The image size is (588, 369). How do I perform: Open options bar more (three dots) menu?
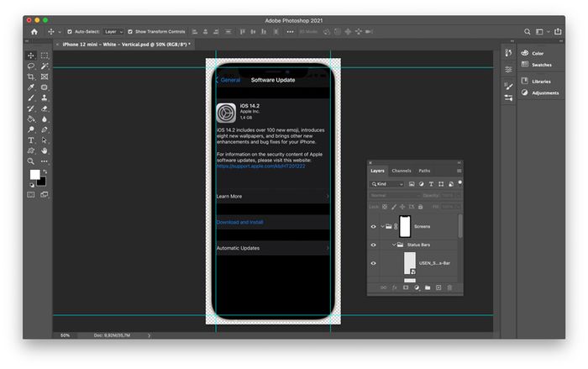point(290,32)
